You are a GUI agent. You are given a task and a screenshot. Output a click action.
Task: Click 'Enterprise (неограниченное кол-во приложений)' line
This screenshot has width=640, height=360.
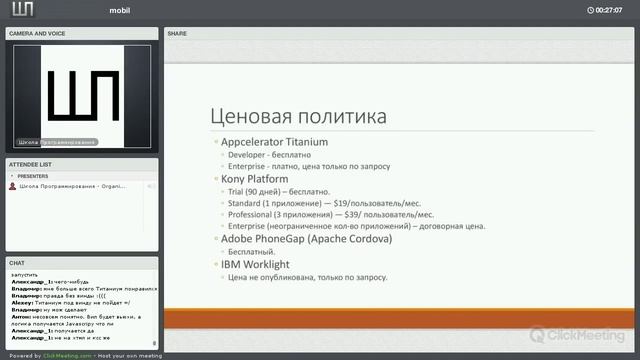point(357,226)
